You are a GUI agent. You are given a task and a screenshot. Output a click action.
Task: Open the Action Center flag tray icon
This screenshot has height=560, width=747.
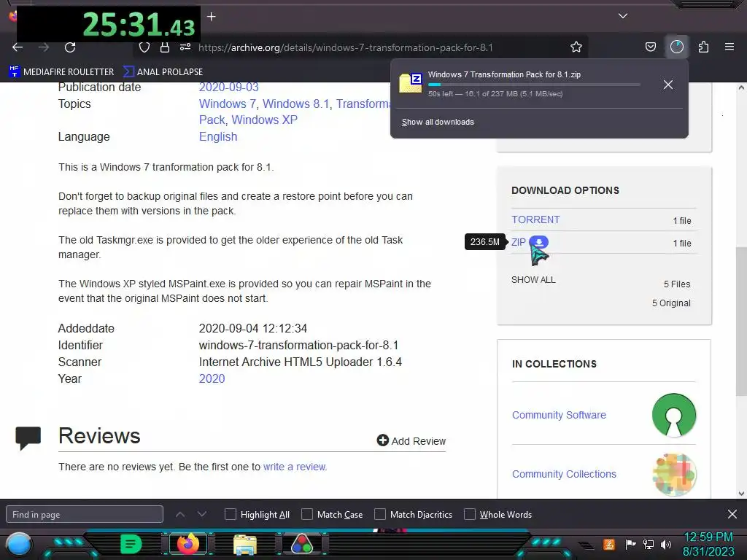(630, 544)
